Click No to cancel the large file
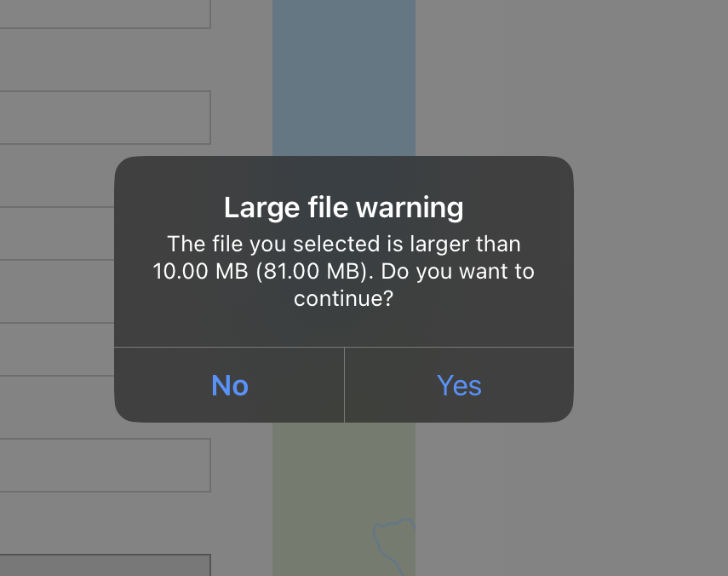The image size is (728, 576). (x=228, y=385)
